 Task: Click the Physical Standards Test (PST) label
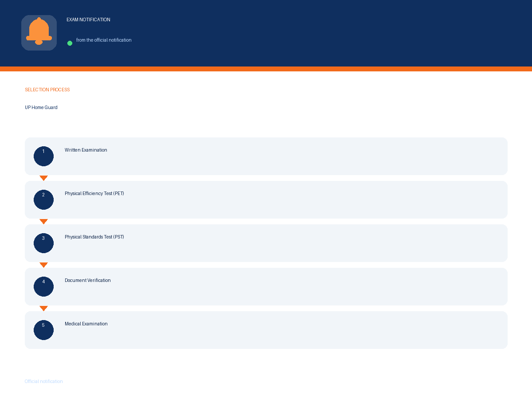click(94, 237)
